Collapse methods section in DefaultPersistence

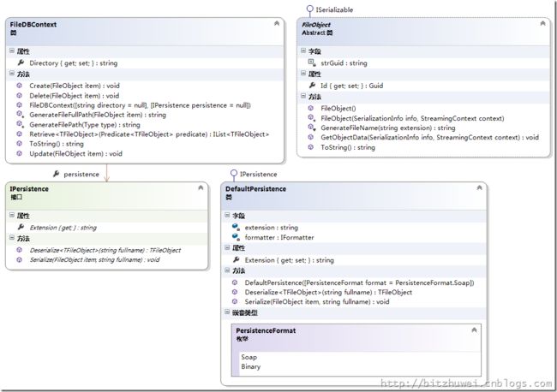click(227, 270)
